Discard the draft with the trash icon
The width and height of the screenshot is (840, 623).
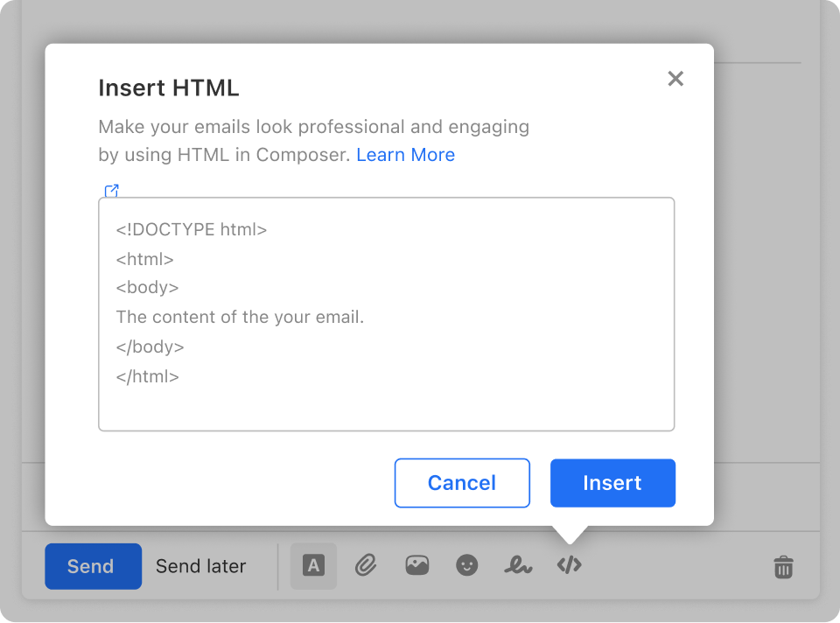click(783, 567)
